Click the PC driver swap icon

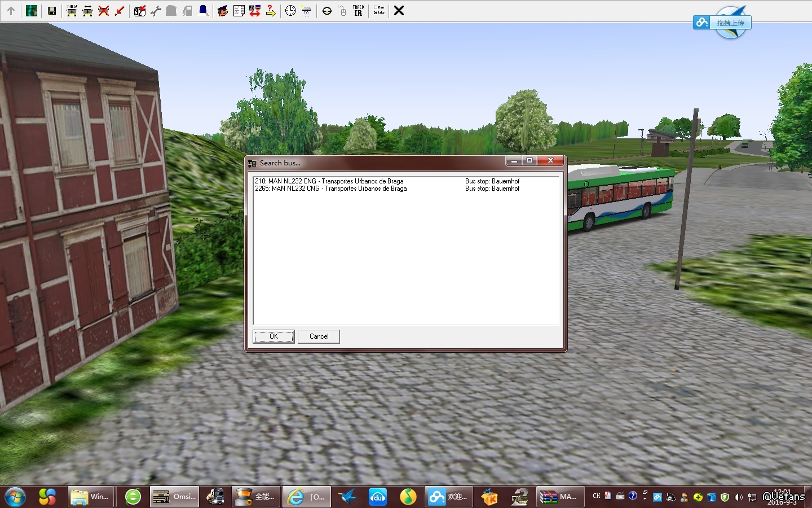pos(255,11)
